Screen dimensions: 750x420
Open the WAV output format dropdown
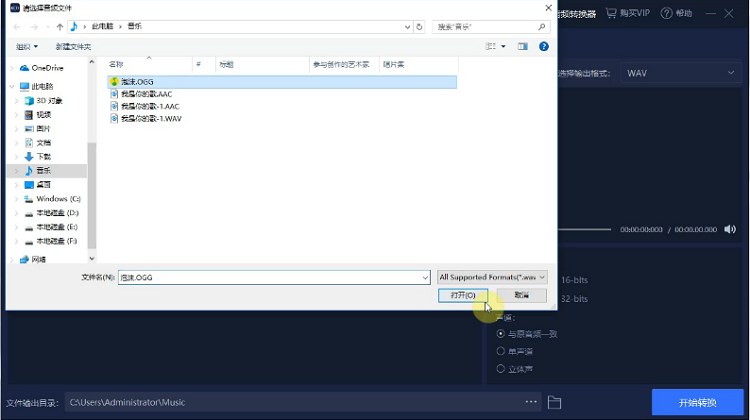[681, 73]
